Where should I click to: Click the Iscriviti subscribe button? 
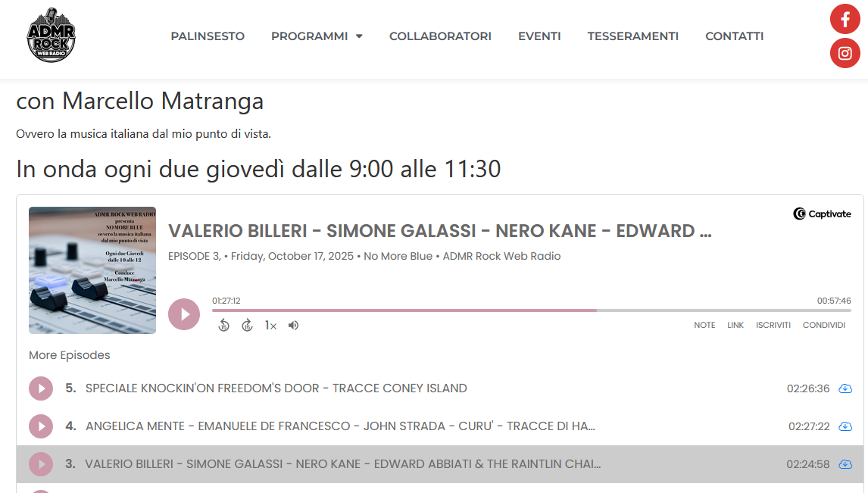[773, 325]
